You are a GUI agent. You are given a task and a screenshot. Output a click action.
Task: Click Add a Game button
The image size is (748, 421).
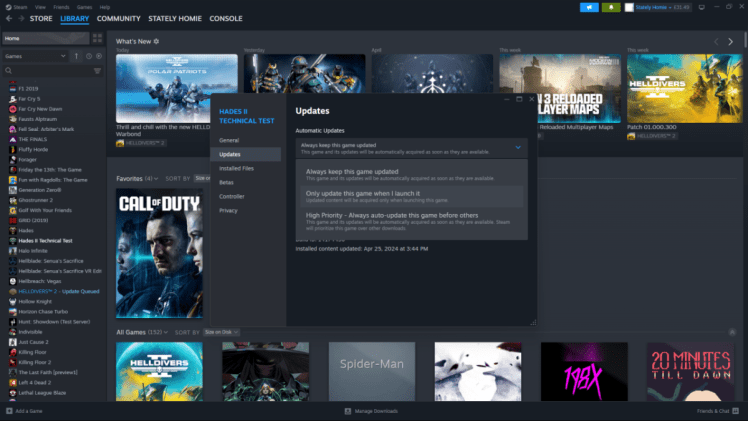(x=27, y=411)
